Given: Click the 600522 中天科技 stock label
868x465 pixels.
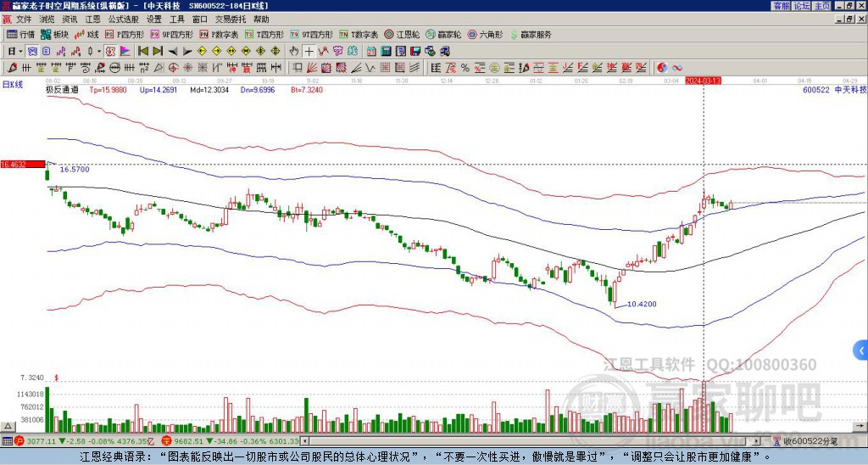Looking at the screenshot, I should pyautogui.click(x=834, y=89).
